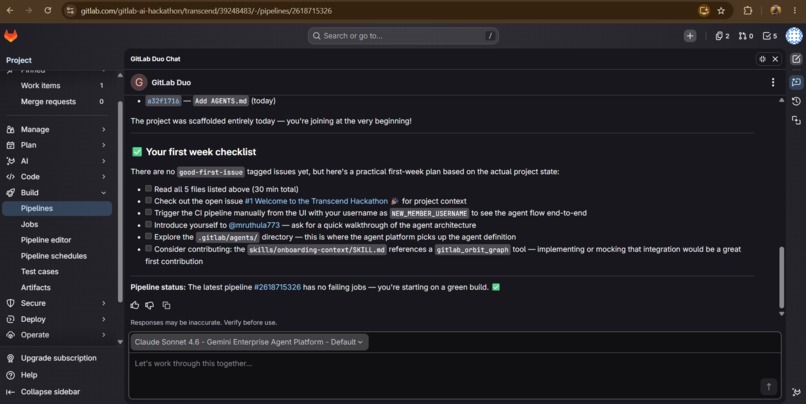The width and height of the screenshot is (806, 404).
Task: Give thumbs up to the response
Action: point(135,305)
